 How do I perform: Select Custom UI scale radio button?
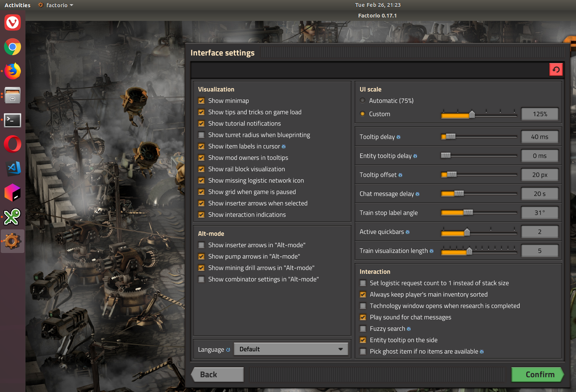[x=363, y=114]
